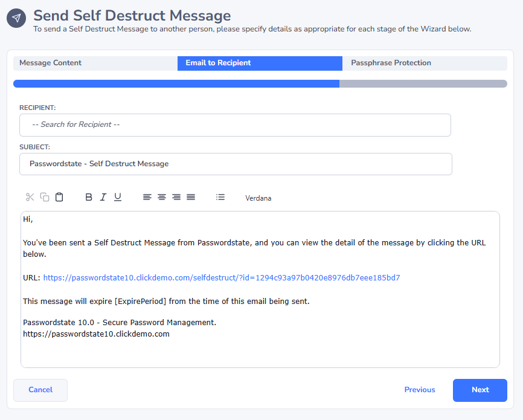Insert a bulleted list
The width and height of the screenshot is (523, 420).
(220, 197)
